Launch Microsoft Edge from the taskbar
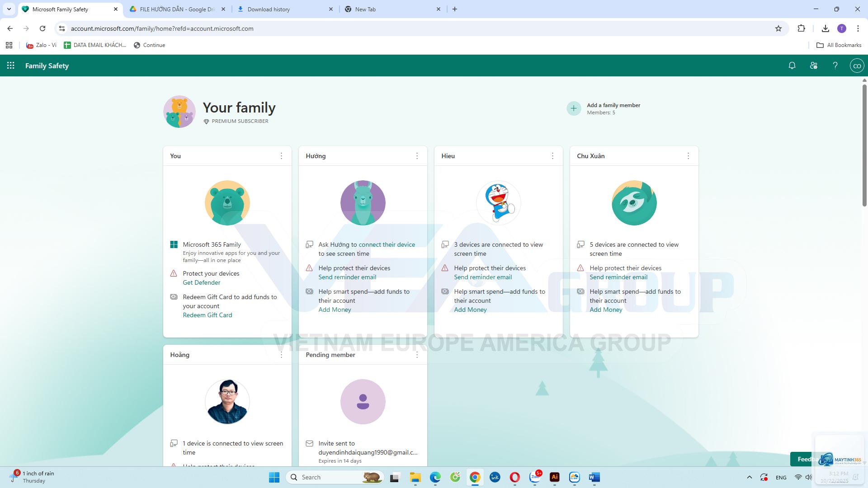 point(435,477)
